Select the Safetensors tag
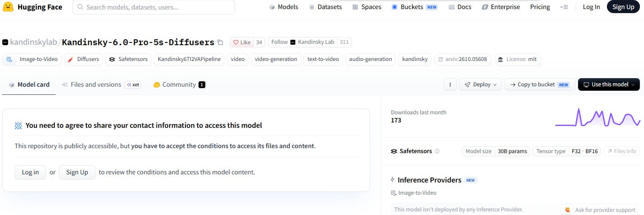The width and height of the screenshot is (644, 215). (x=128, y=59)
